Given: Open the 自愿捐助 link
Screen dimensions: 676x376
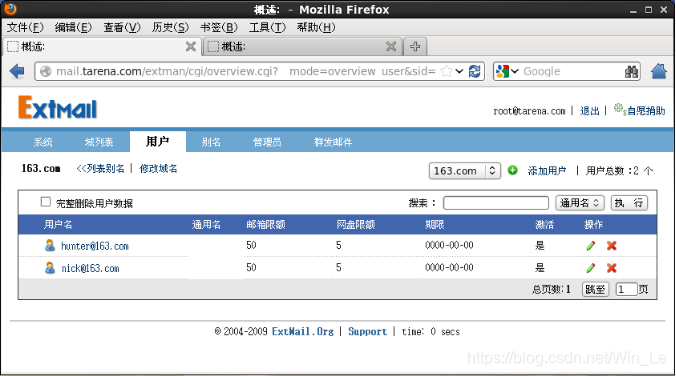Looking at the screenshot, I should [646, 111].
